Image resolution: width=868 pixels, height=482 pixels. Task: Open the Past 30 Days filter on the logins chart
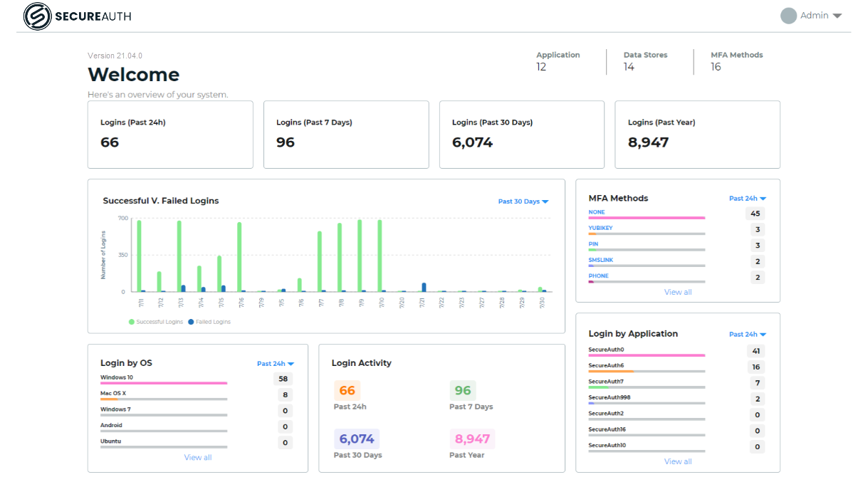pyautogui.click(x=523, y=201)
